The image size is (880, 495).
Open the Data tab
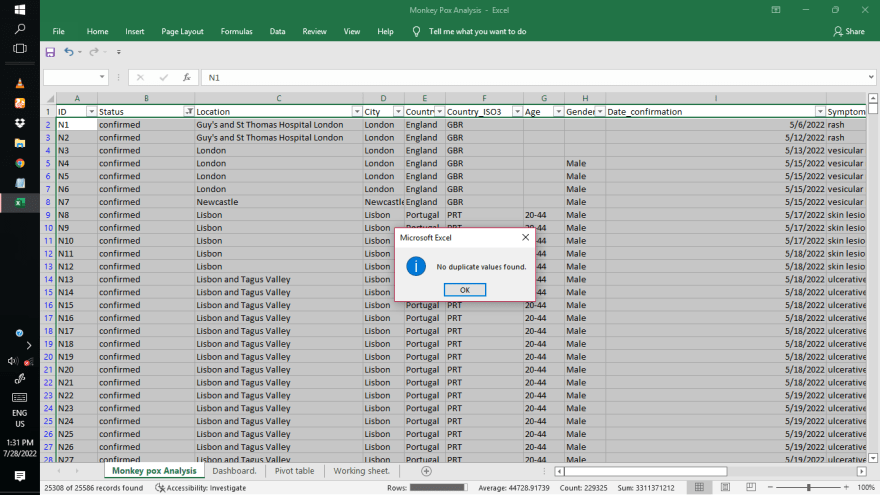(x=277, y=31)
